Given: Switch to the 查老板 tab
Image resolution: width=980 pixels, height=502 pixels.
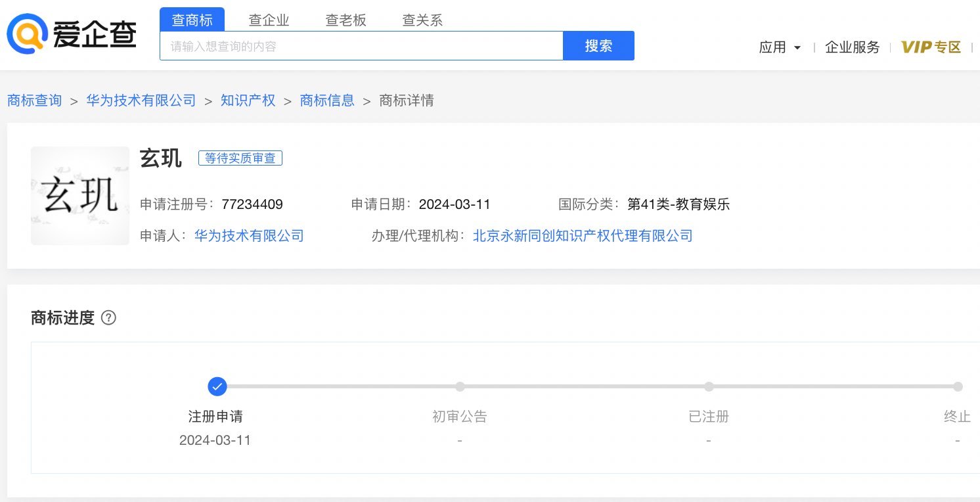Looking at the screenshot, I should (x=345, y=20).
